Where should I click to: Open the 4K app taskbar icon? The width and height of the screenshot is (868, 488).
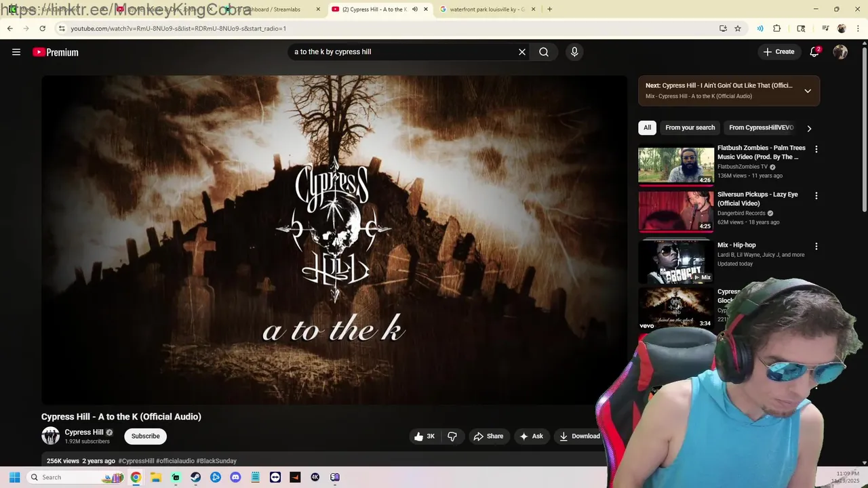tap(315, 477)
